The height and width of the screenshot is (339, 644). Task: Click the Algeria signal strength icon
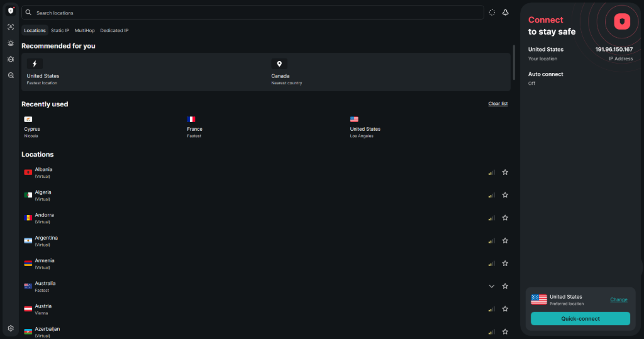point(491,195)
